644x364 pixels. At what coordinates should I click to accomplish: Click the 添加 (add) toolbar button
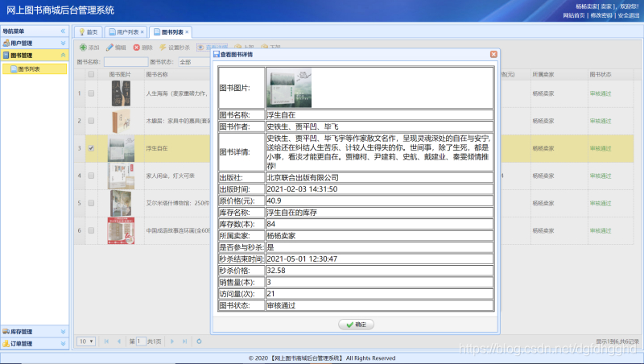[89, 48]
